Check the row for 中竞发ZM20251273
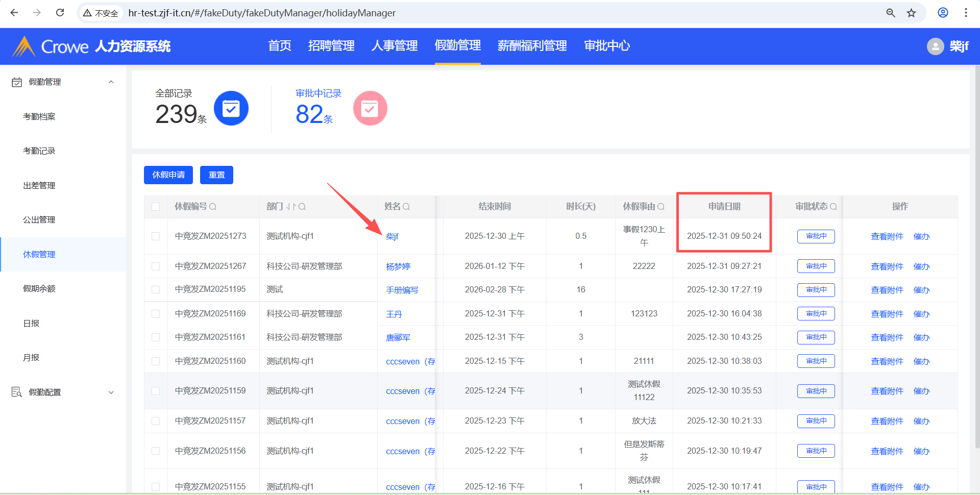The height and width of the screenshot is (495, 980). click(156, 236)
